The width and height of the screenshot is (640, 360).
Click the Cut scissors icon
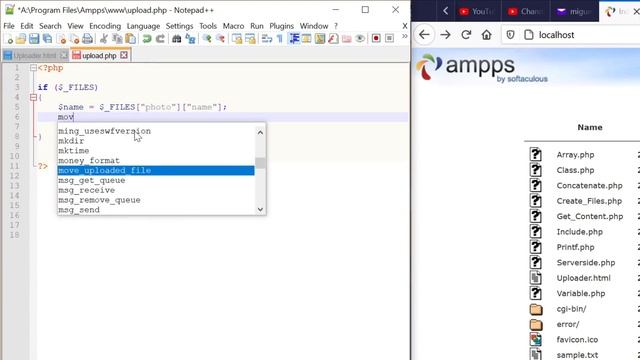point(104,39)
